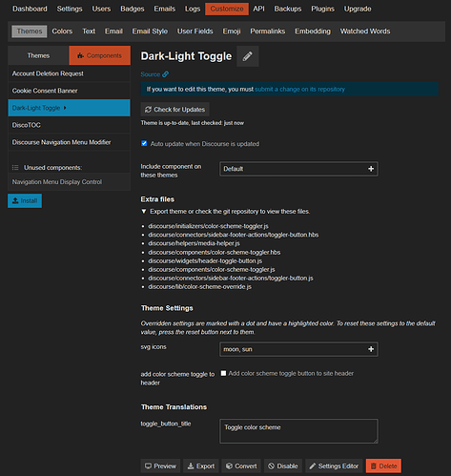Viewport: 451px width, 476px height.
Task: Click the pencil icon to rename the component
Action: tap(248, 56)
